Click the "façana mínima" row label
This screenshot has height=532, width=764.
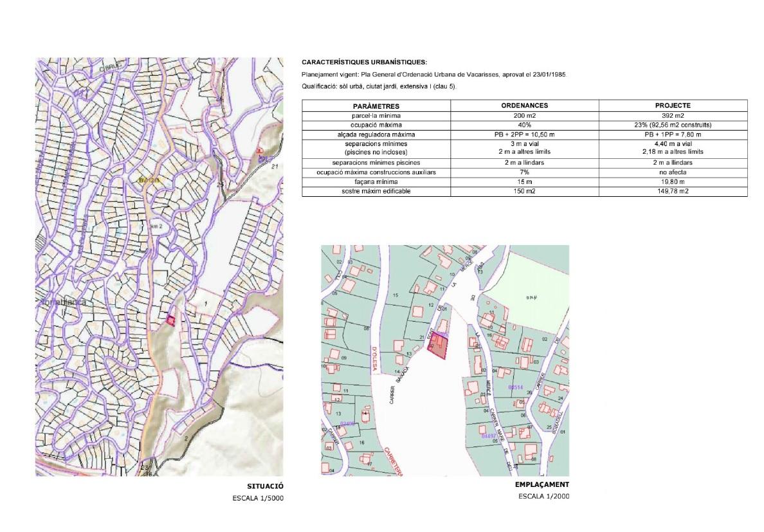point(376,182)
